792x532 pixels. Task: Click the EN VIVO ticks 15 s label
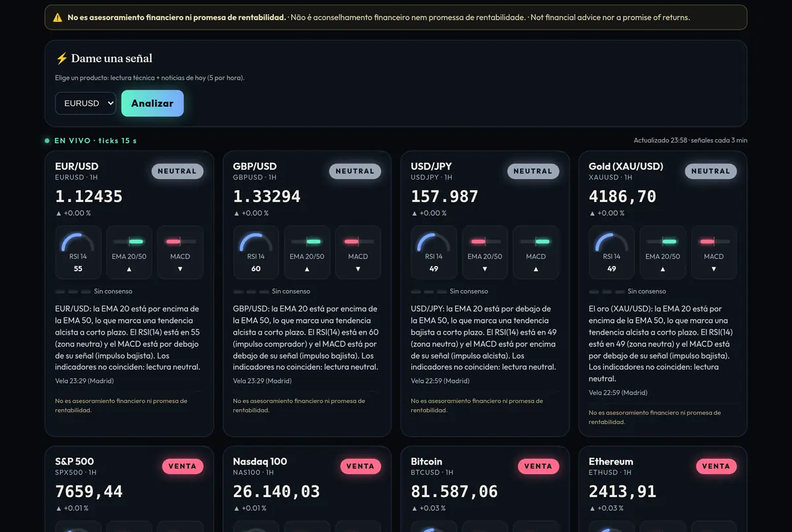pyautogui.click(x=95, y=141)
